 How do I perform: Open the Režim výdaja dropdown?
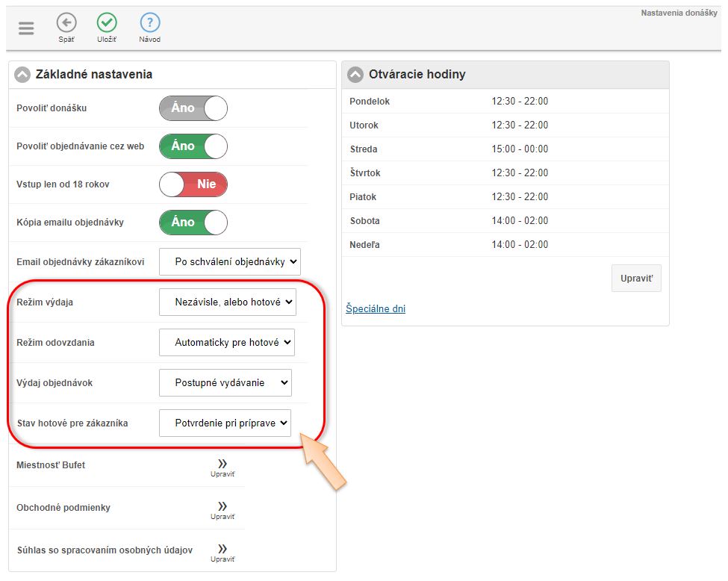click(x=228, y=302)
